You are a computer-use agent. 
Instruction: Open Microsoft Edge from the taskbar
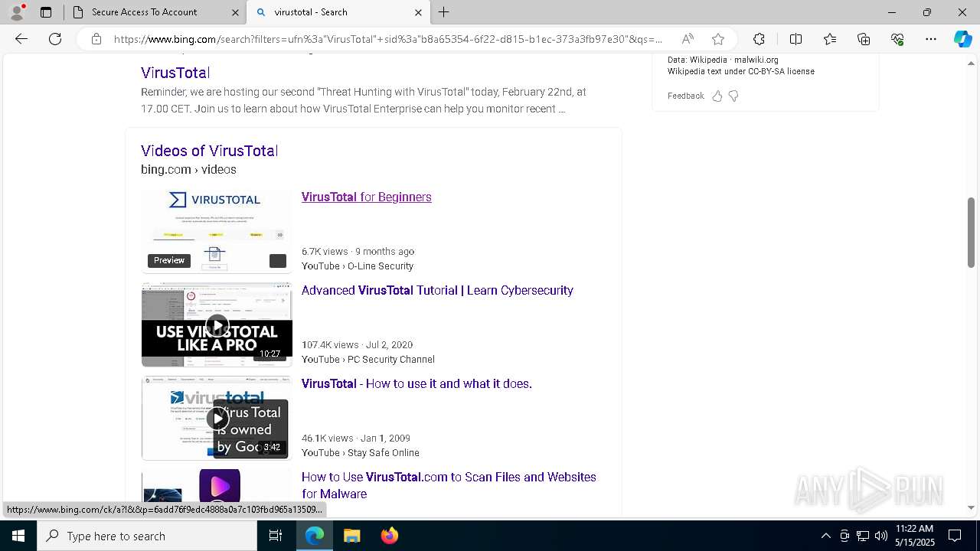click(315, 536)
